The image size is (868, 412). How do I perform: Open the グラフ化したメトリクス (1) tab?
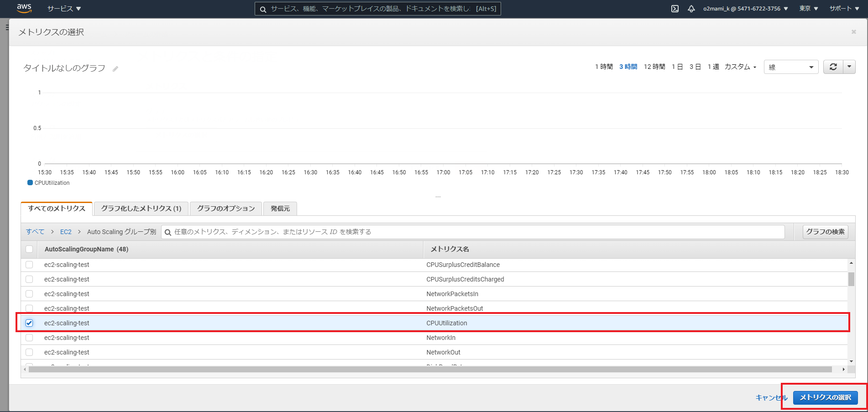click(x=141, y=209)
